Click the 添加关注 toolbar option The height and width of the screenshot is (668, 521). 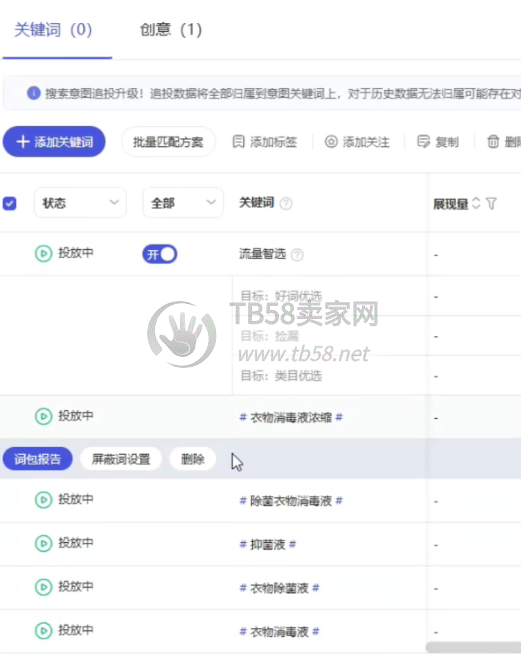357,142
